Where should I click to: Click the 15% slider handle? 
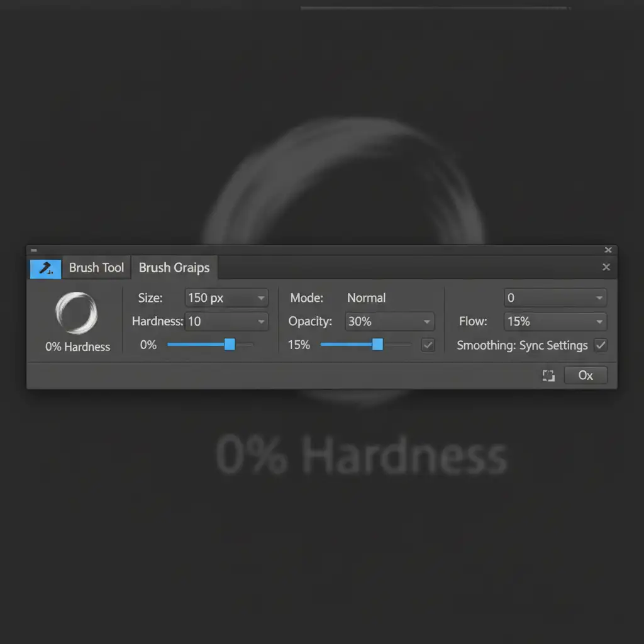(x=377, y=345)
